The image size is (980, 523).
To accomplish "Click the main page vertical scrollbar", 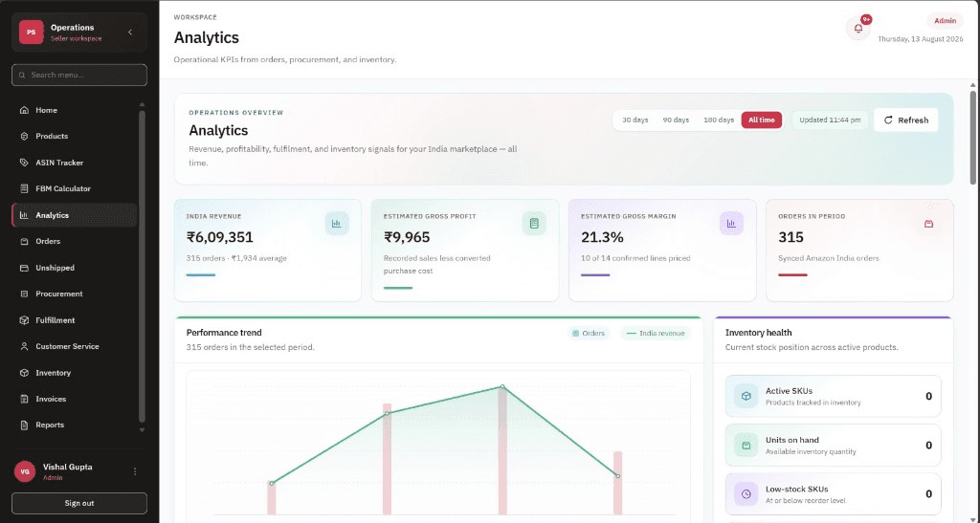I will point(973,138).
